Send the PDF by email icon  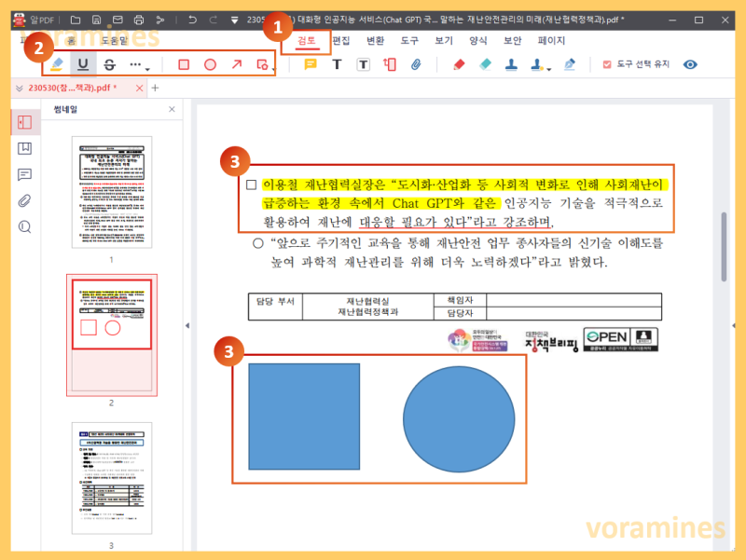[117, 20]
